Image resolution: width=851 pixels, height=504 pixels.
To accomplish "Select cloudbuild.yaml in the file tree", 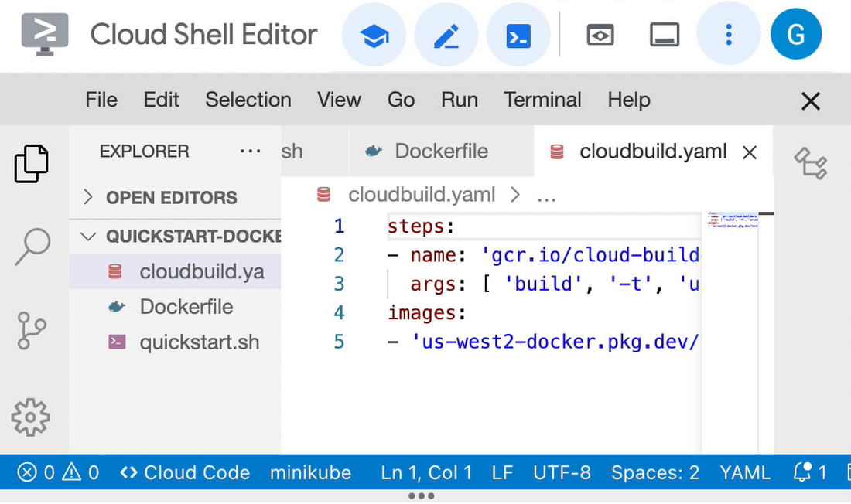I will pos(175,271).
